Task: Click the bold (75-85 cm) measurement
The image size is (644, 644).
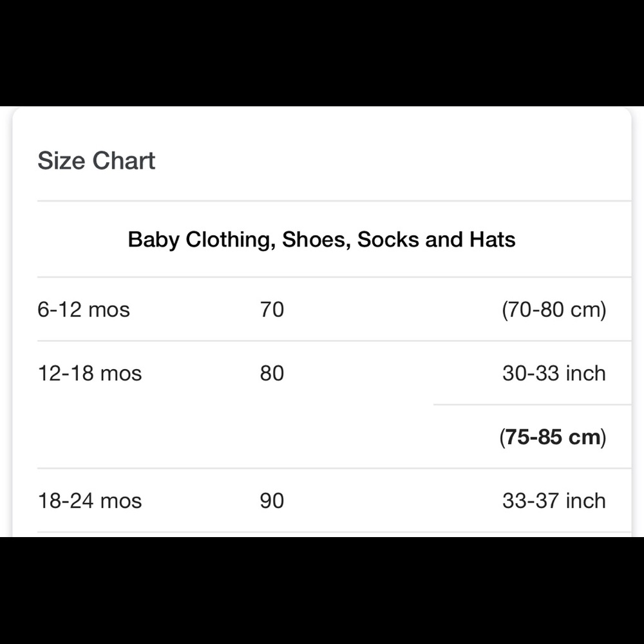Action: coord(553,437)
